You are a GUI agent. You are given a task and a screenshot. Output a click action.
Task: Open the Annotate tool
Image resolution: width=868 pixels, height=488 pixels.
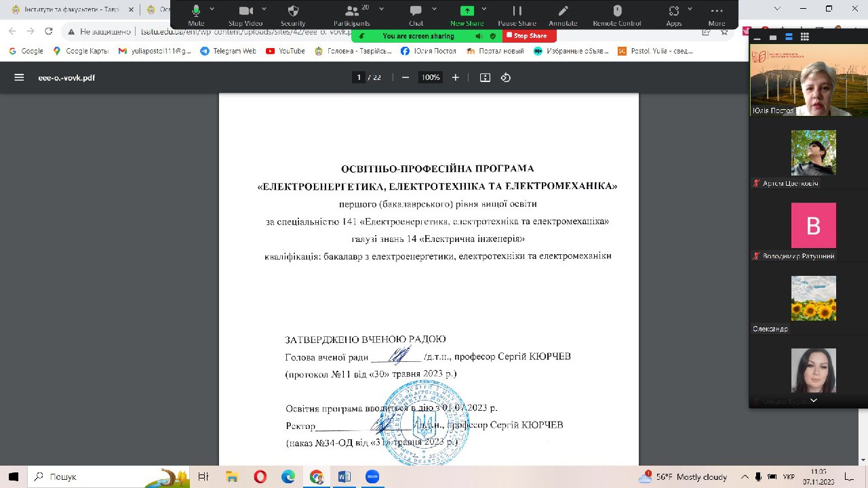563,14
